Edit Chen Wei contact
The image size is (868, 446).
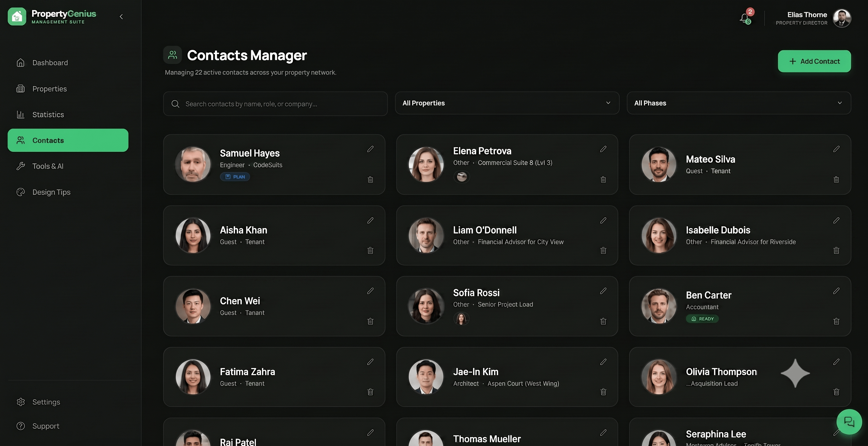click(x=370, y=291)
